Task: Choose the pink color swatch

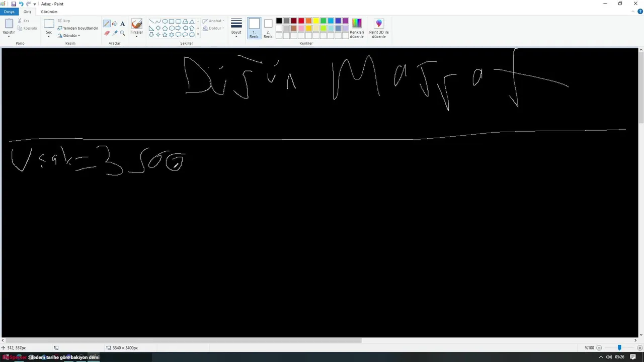Action: point(301,28)
